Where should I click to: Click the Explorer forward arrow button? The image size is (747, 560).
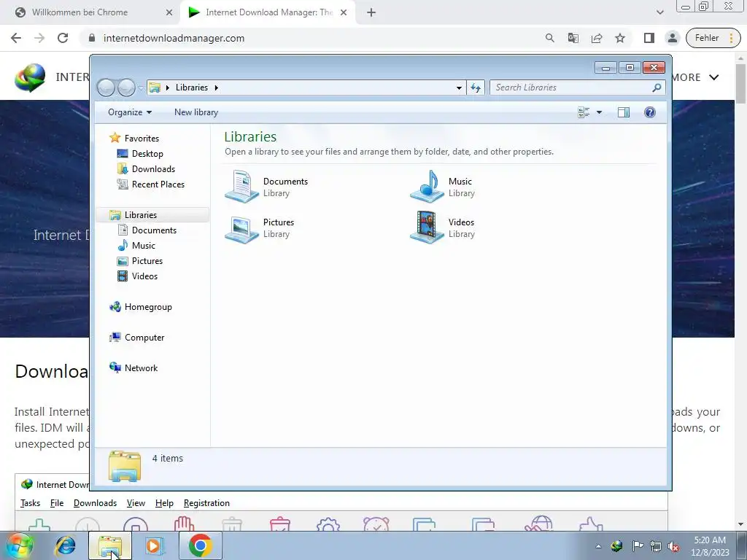pos(126,87)
